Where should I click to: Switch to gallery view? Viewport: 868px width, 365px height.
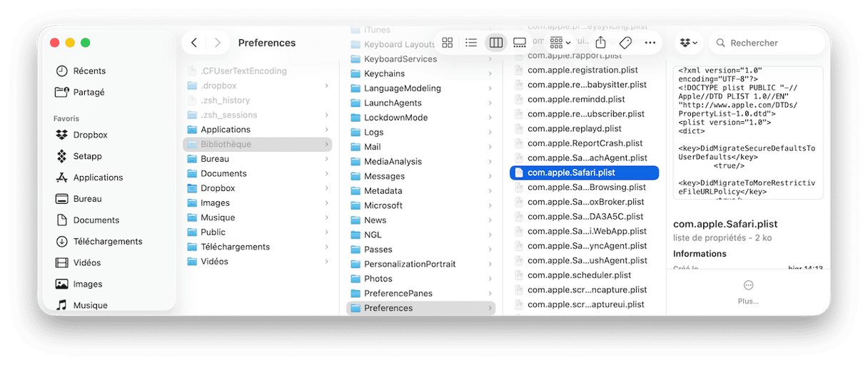tap(520, 43)
